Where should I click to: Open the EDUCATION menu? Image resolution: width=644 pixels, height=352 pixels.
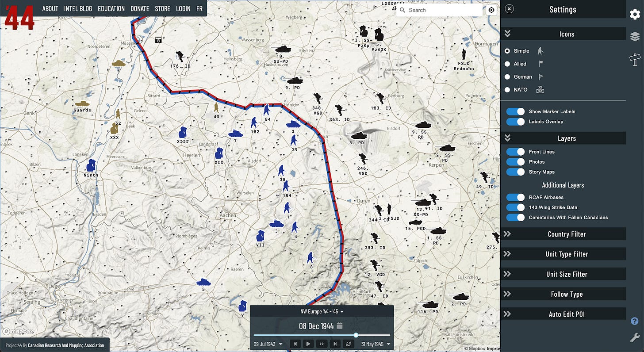[111, 8]
